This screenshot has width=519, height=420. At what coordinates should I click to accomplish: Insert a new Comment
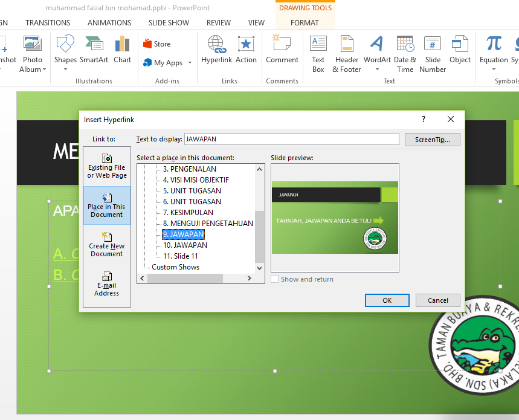[x=282, y=50]
